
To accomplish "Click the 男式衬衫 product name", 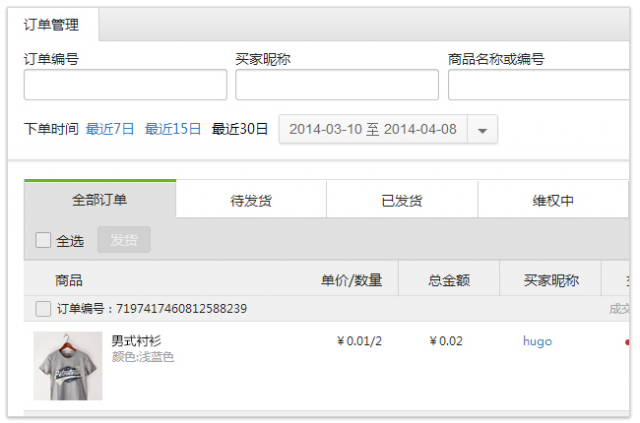I will (138, 342).
